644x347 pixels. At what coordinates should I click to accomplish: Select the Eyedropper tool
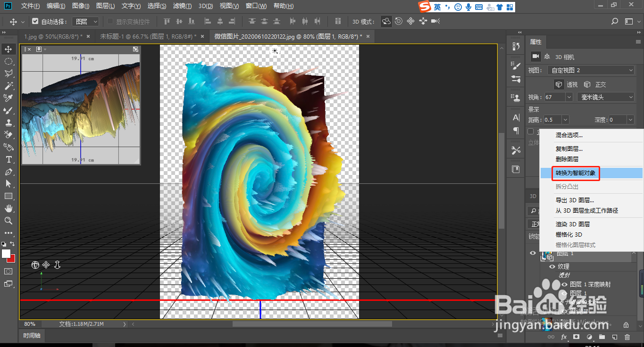click(8, 98)
